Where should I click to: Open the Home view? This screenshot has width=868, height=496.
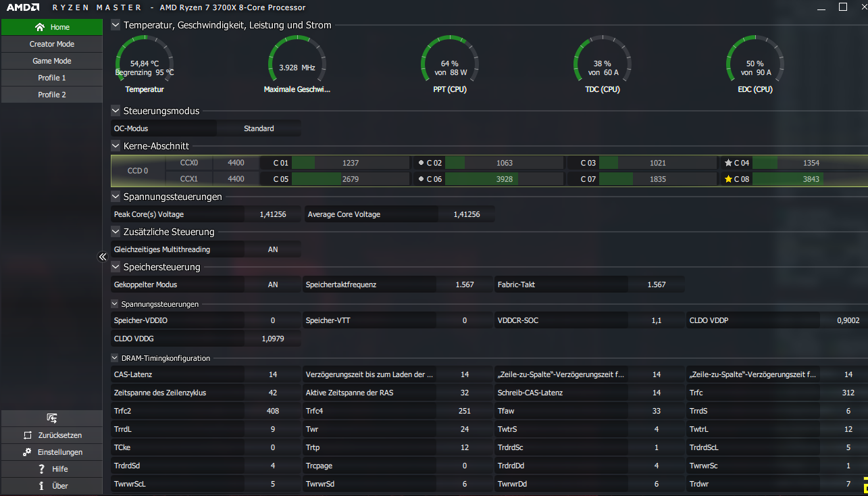click(x=51, y=27)
